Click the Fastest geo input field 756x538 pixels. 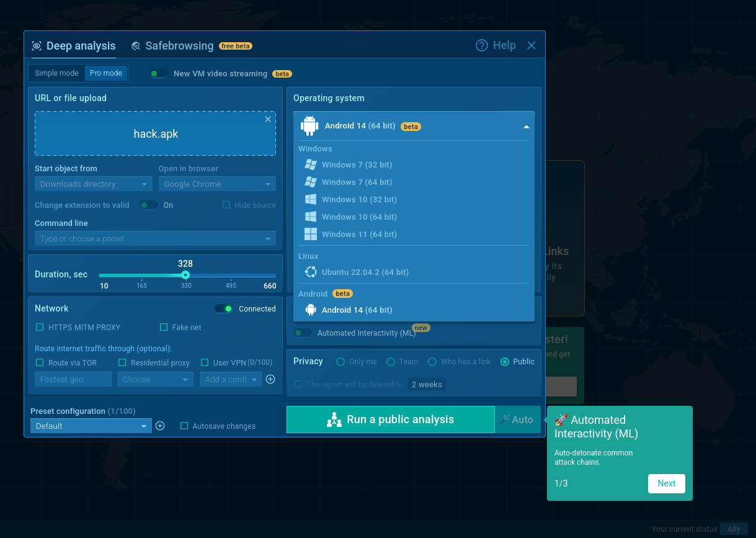coord(73,379)
